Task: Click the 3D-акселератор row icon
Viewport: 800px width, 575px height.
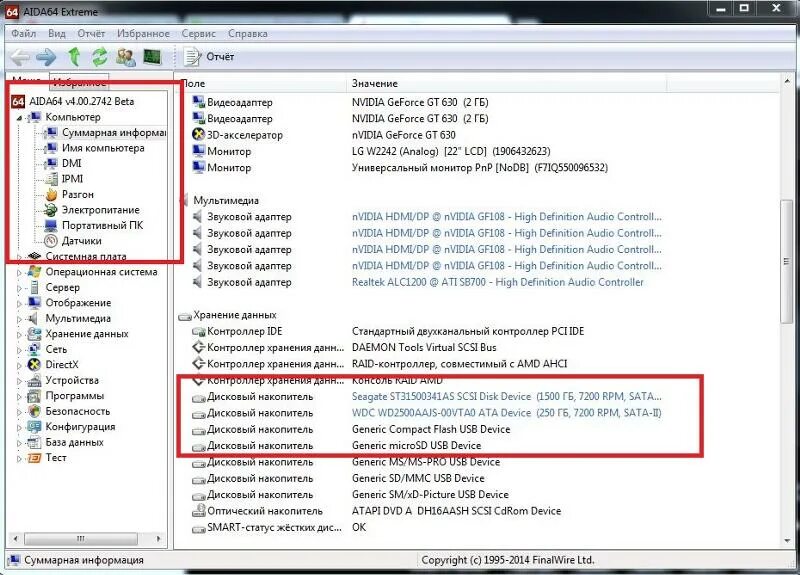Action: click(198, 135)
